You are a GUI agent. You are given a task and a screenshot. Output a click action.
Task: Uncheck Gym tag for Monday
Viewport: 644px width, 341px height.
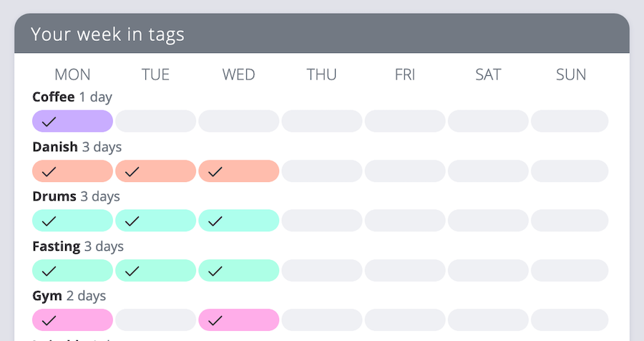73,320
